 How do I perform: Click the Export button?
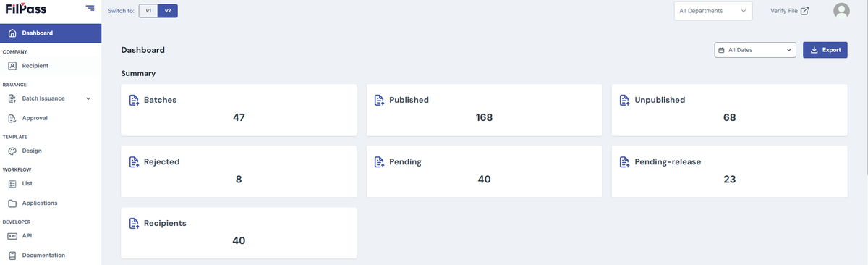825,50
